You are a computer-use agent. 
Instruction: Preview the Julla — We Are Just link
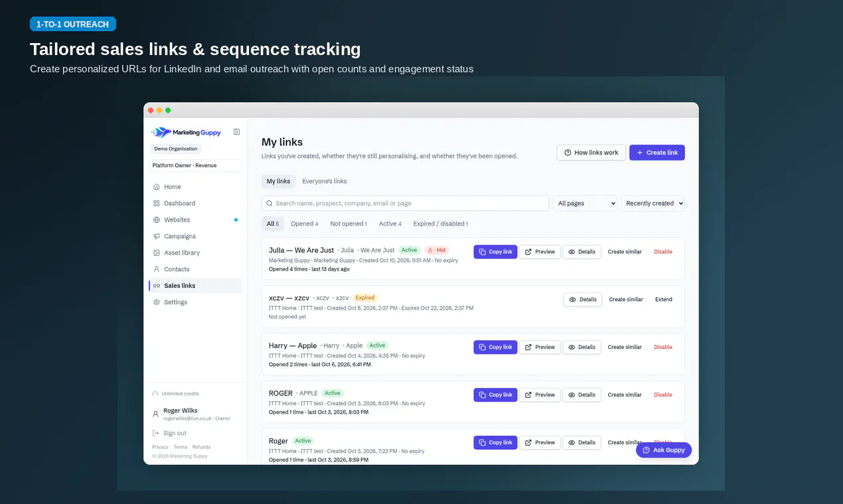540,252
